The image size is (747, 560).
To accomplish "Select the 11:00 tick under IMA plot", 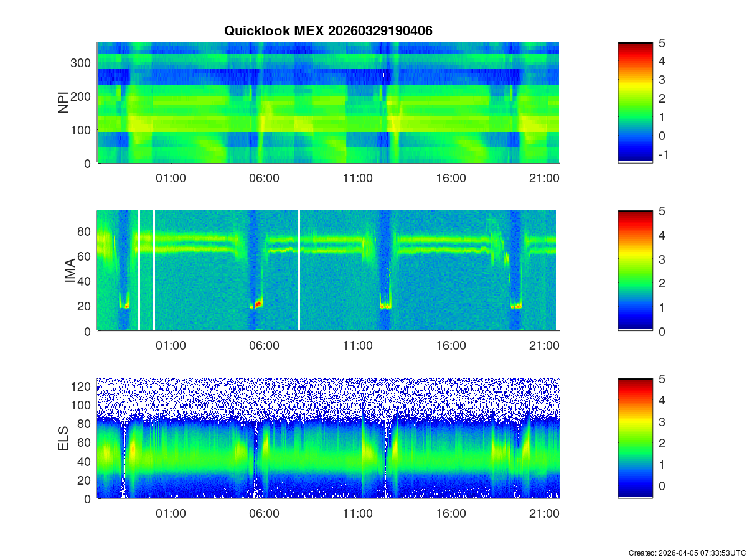I will [x=357, y=347].
